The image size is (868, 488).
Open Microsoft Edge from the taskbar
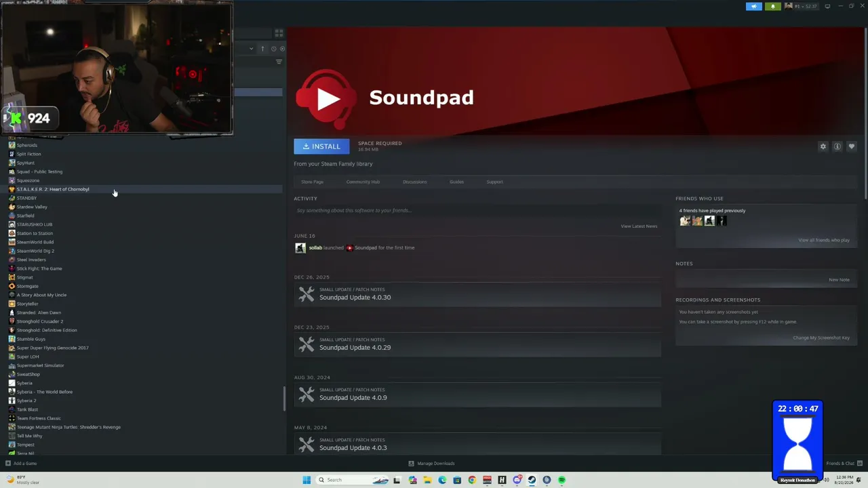click(442, 480)
